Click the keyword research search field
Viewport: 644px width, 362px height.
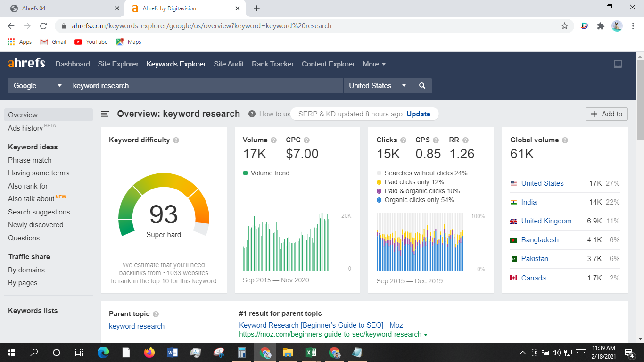(x=205, y=86)
